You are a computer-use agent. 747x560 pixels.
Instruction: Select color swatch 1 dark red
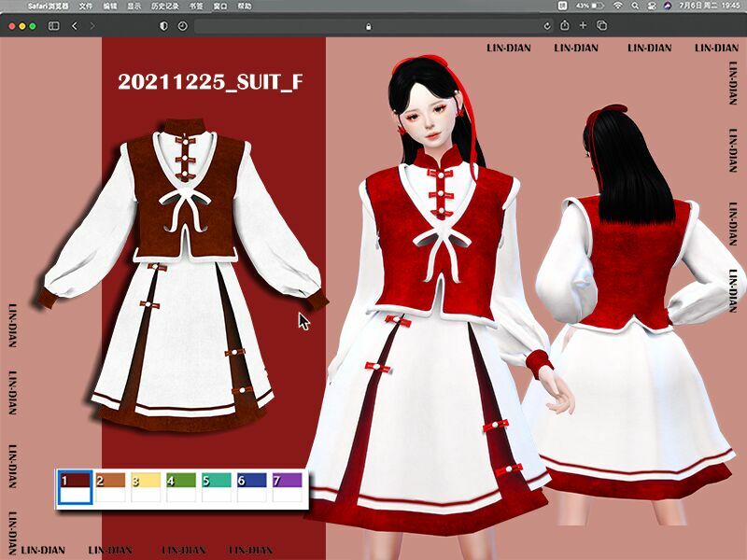point(75,487)
